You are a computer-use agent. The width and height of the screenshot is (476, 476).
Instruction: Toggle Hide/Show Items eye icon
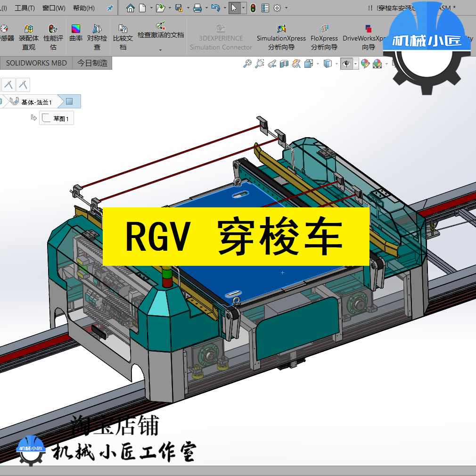pos(347,64)
